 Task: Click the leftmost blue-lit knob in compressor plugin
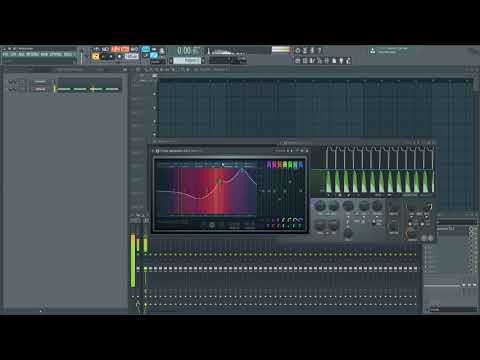(320, 206)
